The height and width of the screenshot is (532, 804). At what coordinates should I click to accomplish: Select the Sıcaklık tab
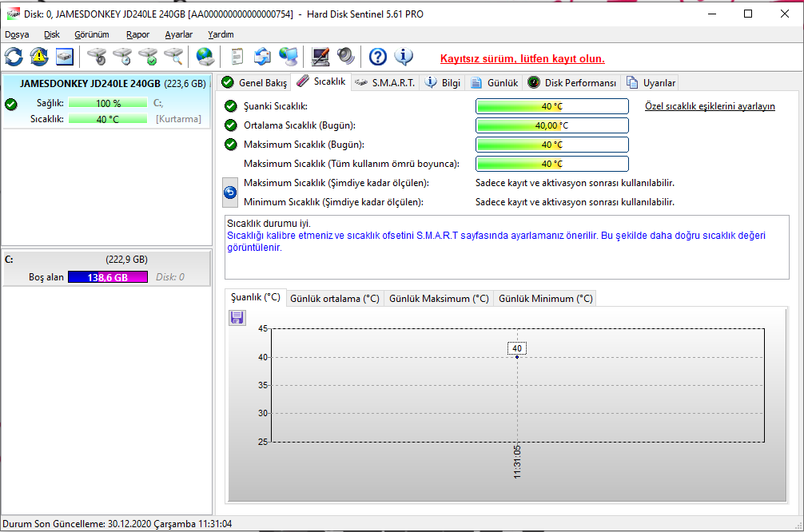click(321, 81)
